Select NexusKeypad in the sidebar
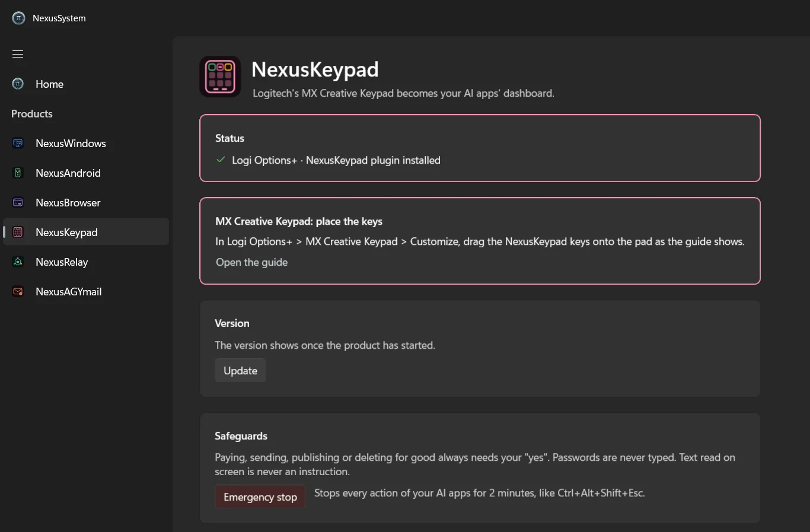 pyautogui.click(x=86, y=232)
